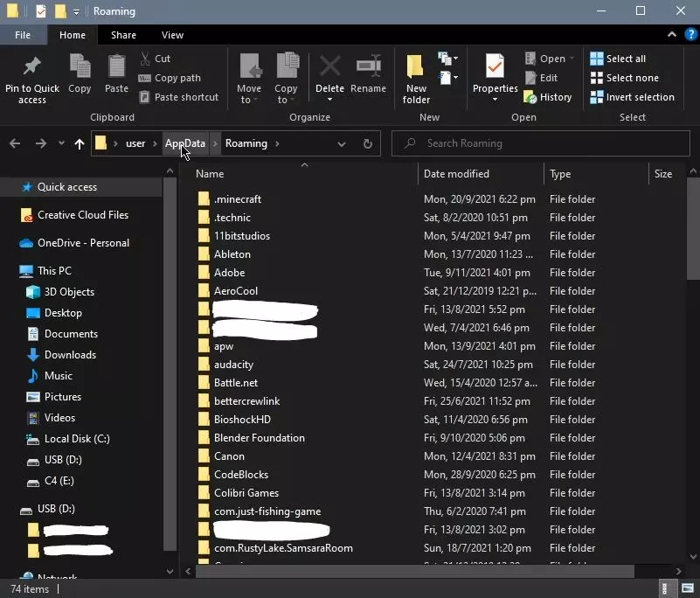Click AppData in the address breadcrumb
Viewport: 700px width, 598px height.
pyautogui.click(x=185, y=143)
